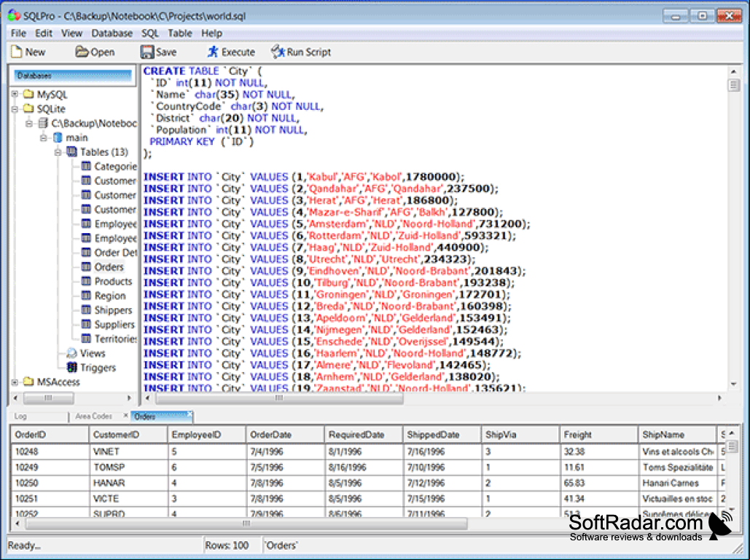
Task: Select the Categories table icon
Action: point(86,166)
